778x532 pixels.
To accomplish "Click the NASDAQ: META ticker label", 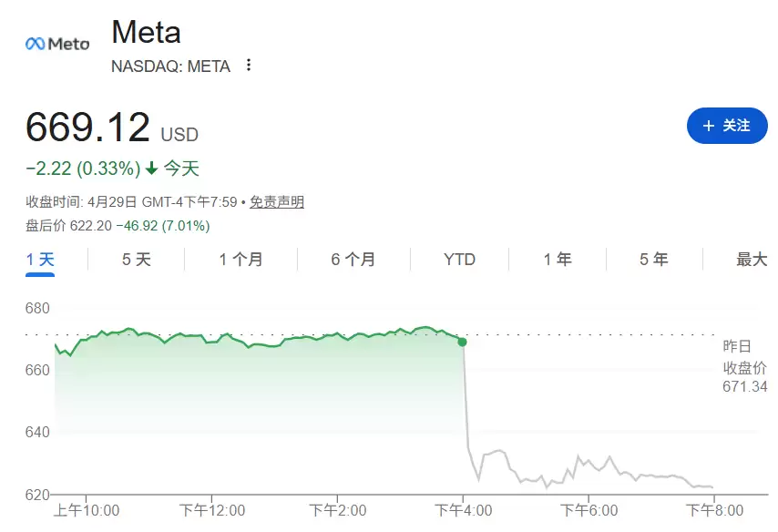I will (170, 66).
